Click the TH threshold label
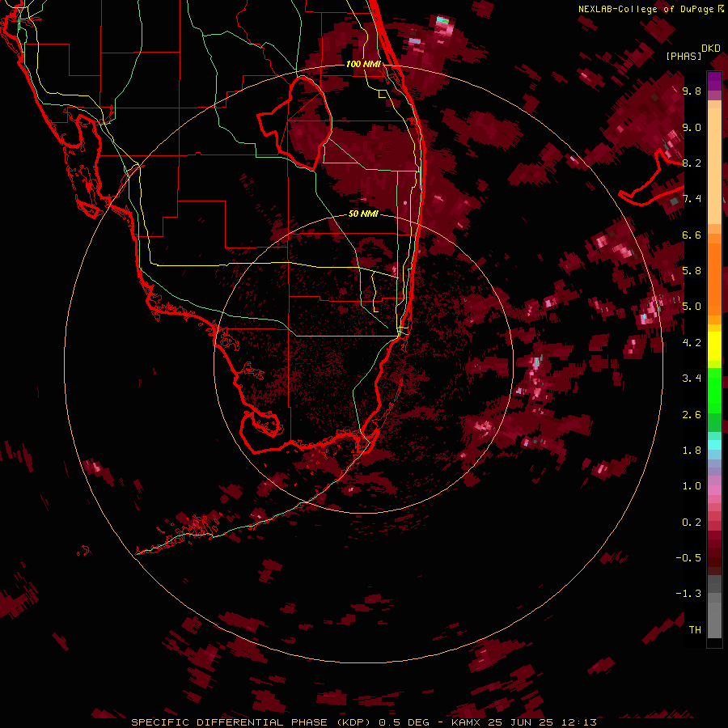This screenshot has width=728, height=728. [695, 630]
